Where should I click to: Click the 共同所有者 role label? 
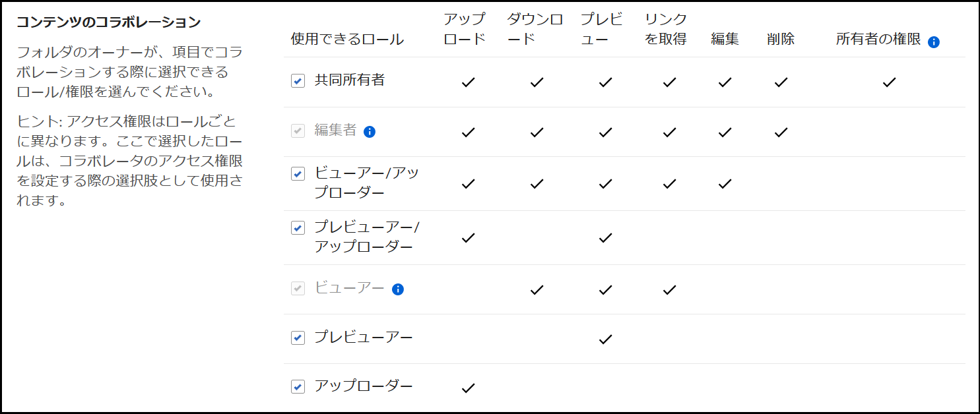point(350,80)
